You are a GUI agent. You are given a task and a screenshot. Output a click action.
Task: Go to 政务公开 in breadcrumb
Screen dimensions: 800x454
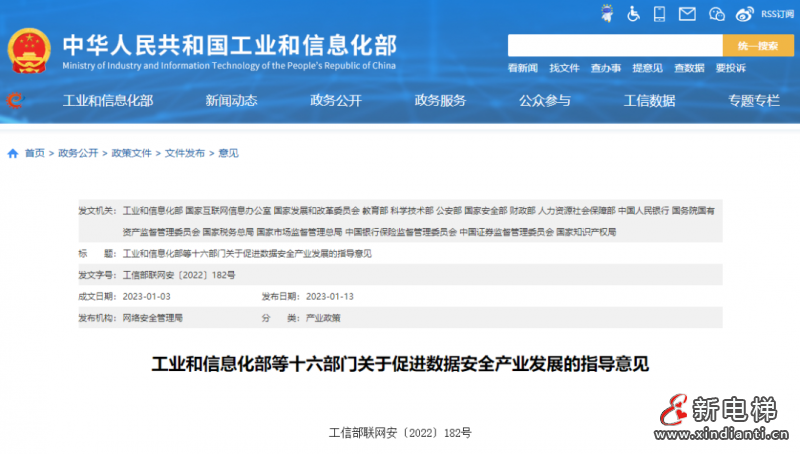coord(78,153)
